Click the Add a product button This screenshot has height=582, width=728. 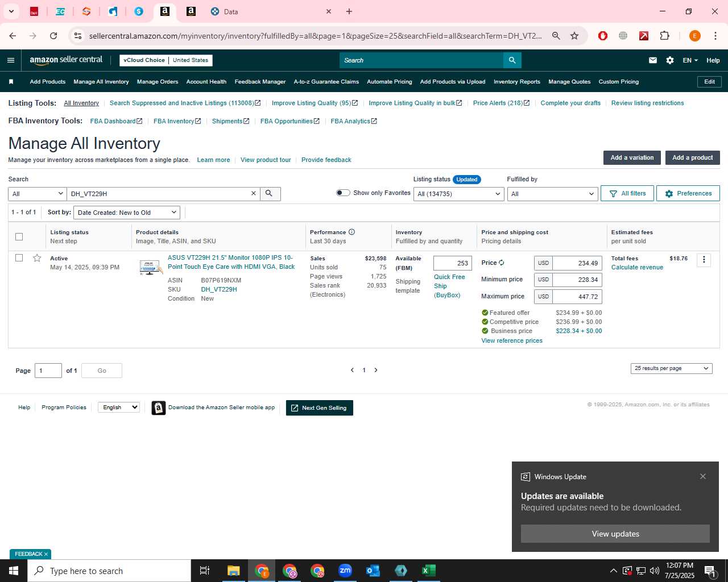click(x=693, y=157)
